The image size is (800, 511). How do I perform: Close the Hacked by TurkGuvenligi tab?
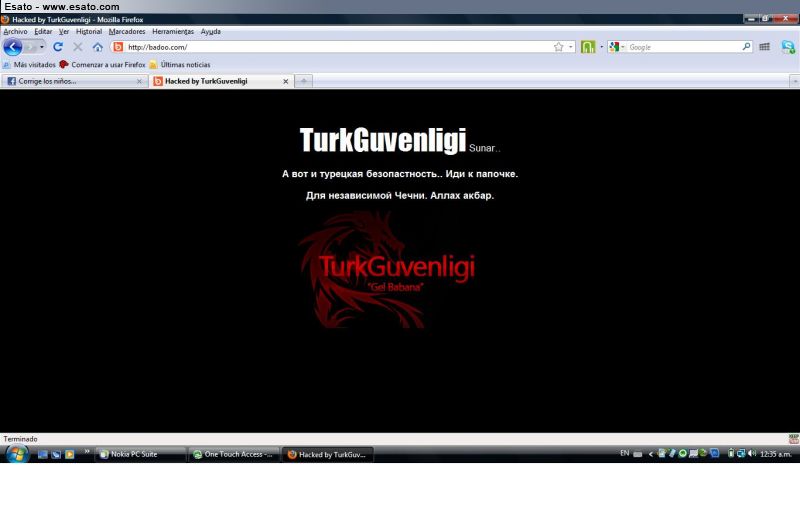[x=286, y=81]
